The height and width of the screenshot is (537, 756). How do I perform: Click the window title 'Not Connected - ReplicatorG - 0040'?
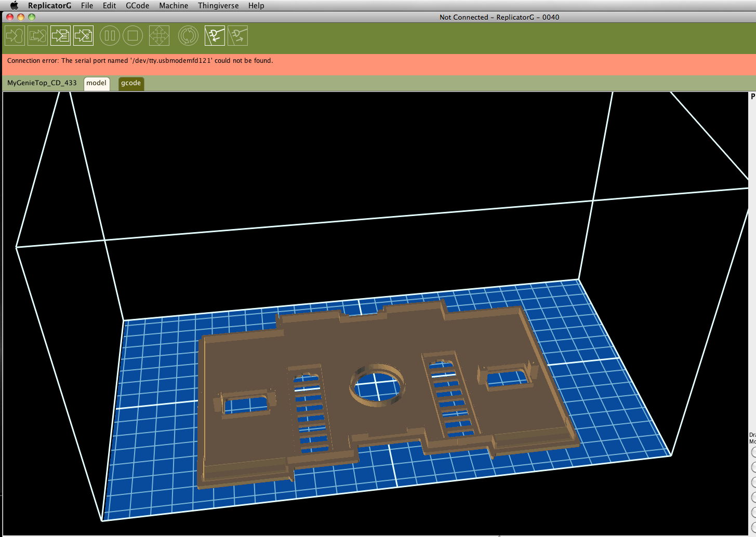(499, 17)
